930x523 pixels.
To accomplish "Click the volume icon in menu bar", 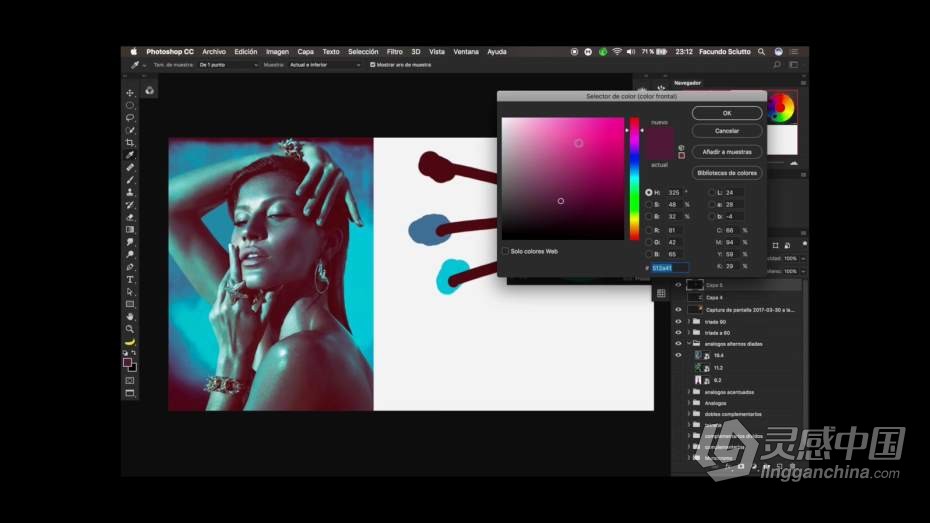I will pos(631,52).
